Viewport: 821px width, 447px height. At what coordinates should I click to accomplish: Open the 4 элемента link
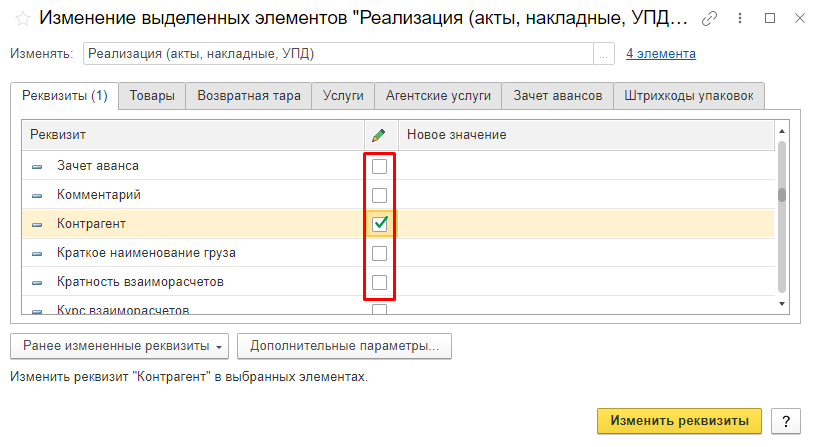pos(661,54)
